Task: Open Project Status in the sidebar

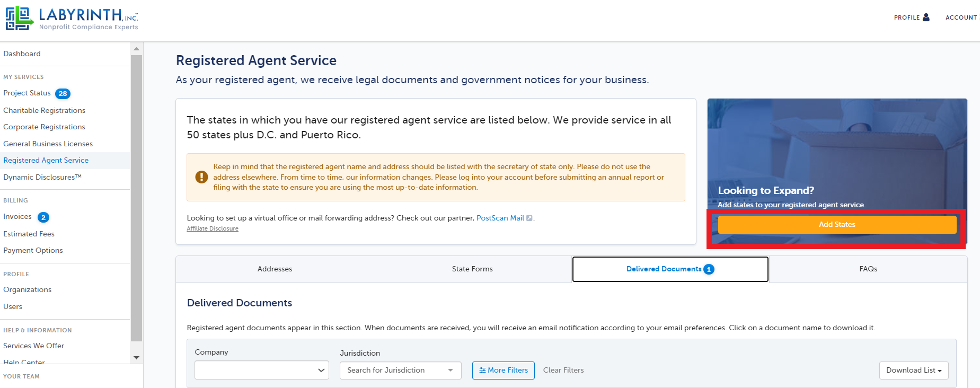Action: tap(27, 93)
